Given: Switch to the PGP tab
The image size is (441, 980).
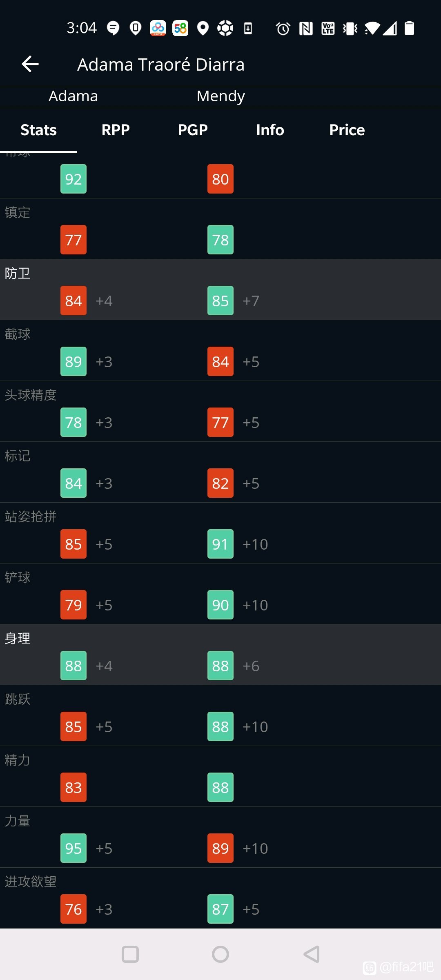Looking at the screenshot, I should (x=193, y=130).
